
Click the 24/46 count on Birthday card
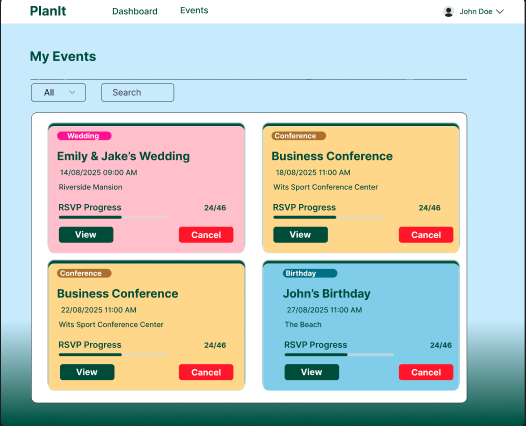(441, 345)
